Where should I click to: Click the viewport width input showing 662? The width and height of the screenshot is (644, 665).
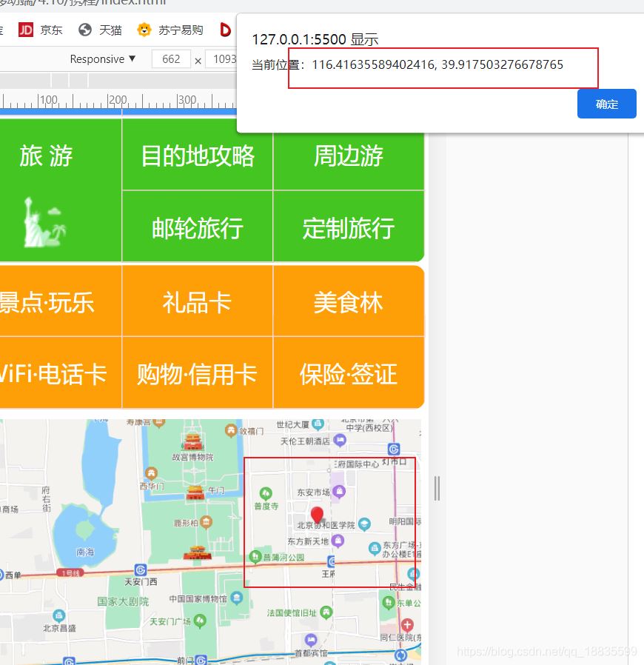point(171,59)
